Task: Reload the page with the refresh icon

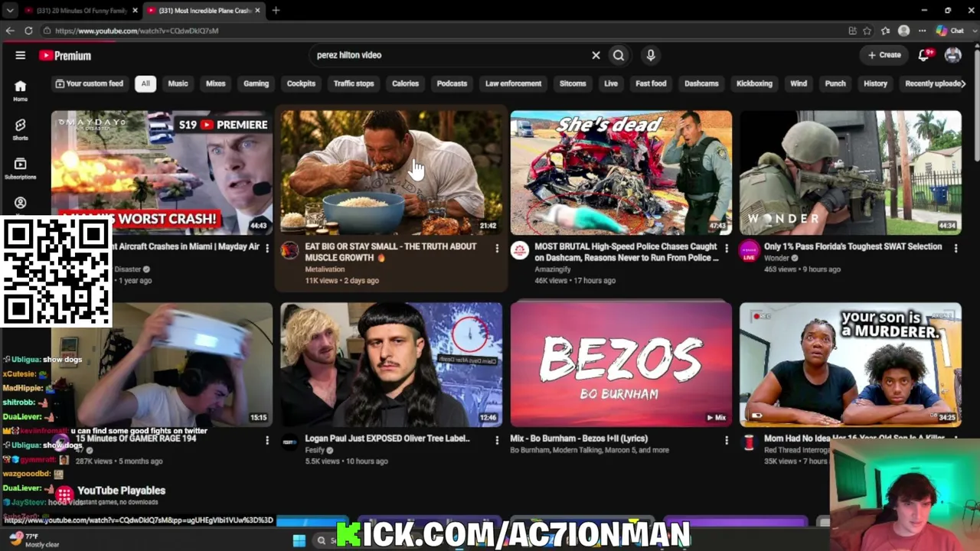Action: click(28, 31)
